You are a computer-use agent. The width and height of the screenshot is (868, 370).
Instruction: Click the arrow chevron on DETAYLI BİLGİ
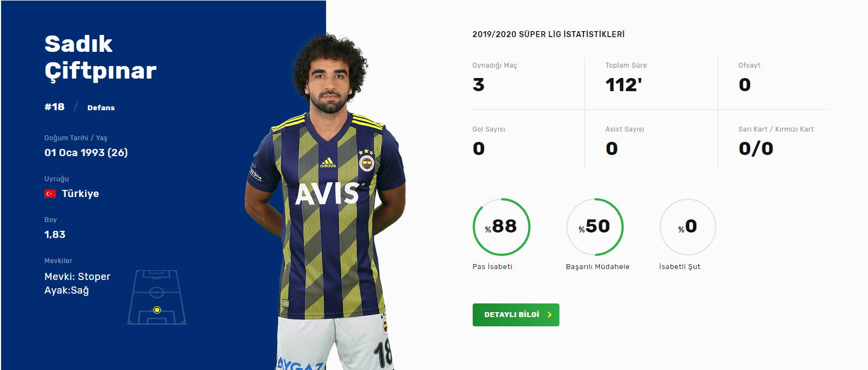[550, 315]
